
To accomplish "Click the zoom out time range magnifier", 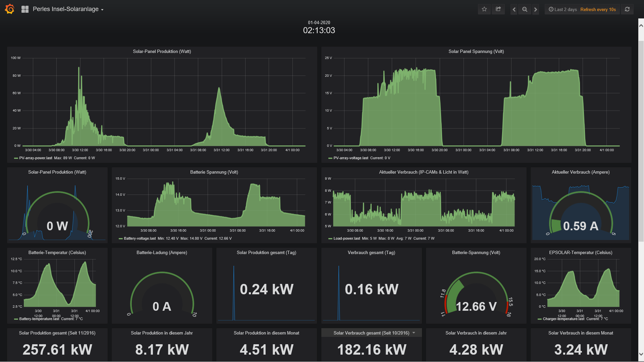I will (525, 10).
